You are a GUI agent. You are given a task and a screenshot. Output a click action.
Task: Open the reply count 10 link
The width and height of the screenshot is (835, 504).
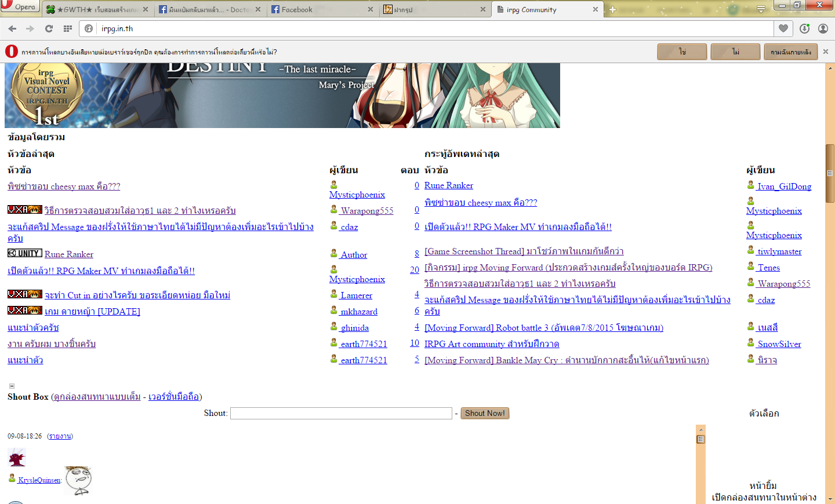click(415, 343)
